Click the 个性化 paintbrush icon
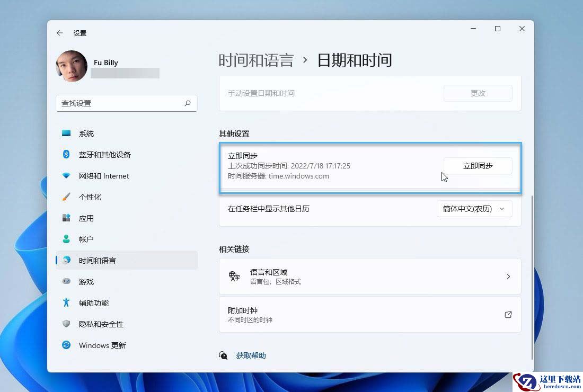583x392 pixels. tap(66, 197)
